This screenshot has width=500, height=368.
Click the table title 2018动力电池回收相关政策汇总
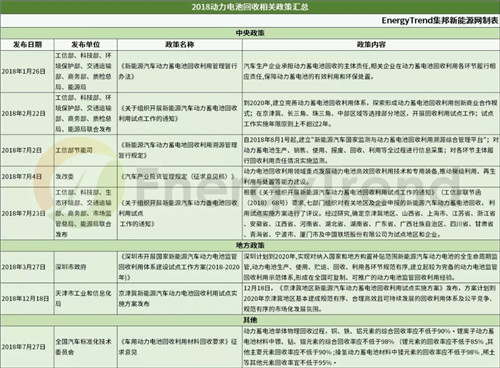[250, 7]
